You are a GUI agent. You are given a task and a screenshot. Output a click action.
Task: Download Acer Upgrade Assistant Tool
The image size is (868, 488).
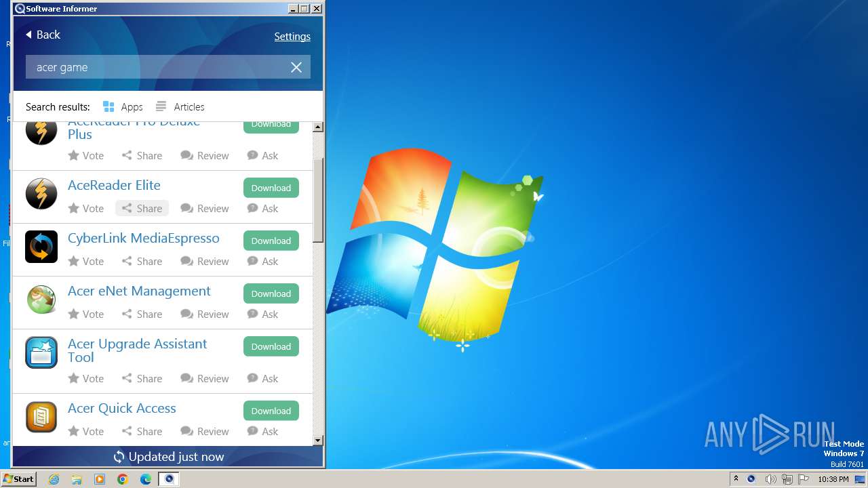[271, 346]
